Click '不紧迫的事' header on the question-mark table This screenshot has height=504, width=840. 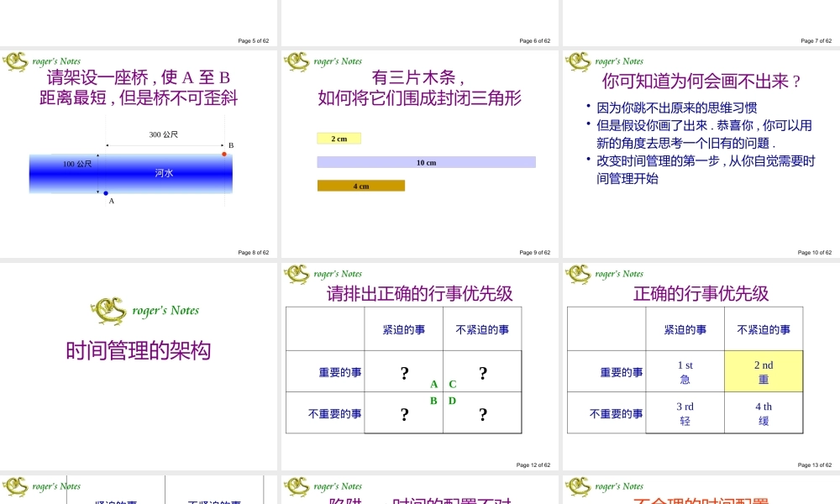[x=482, y=330]
